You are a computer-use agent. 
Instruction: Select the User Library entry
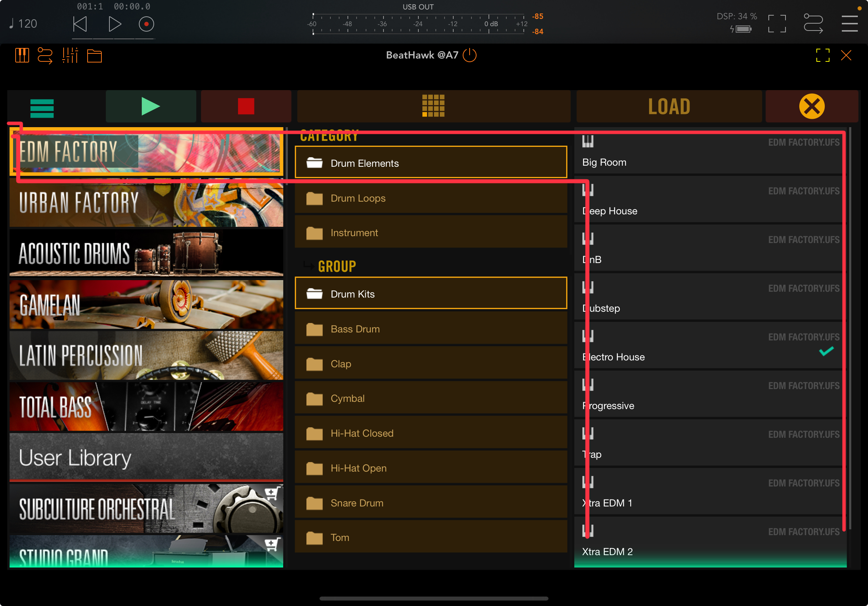[x=146, y=457]
